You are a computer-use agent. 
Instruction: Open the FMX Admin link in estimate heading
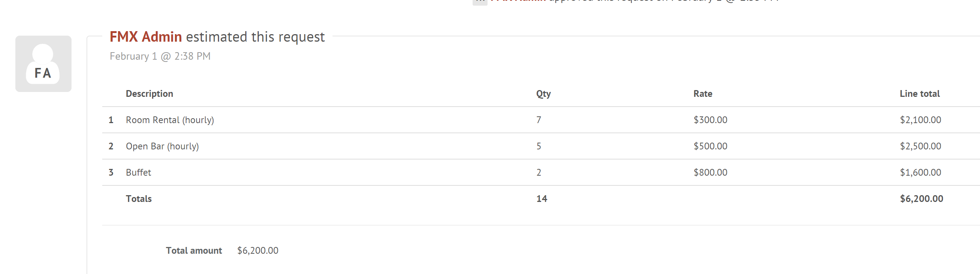pyautogui.click(x=146, y=37)
